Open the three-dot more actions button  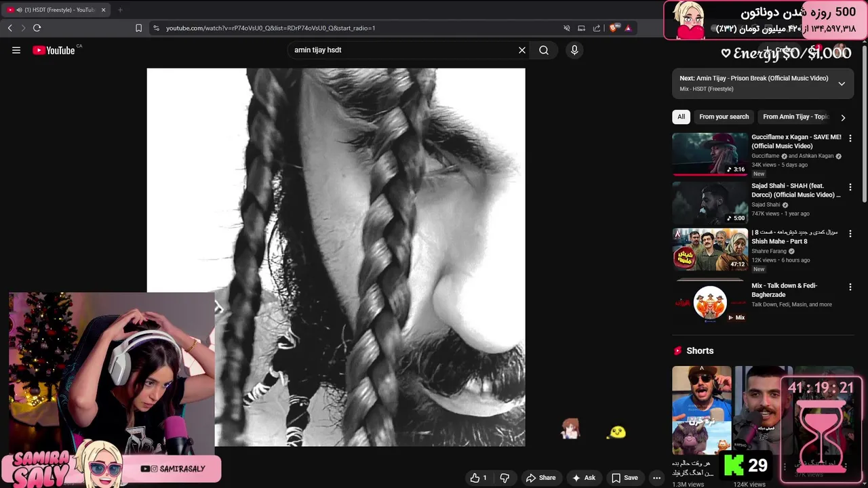click(x=656, y=478)
